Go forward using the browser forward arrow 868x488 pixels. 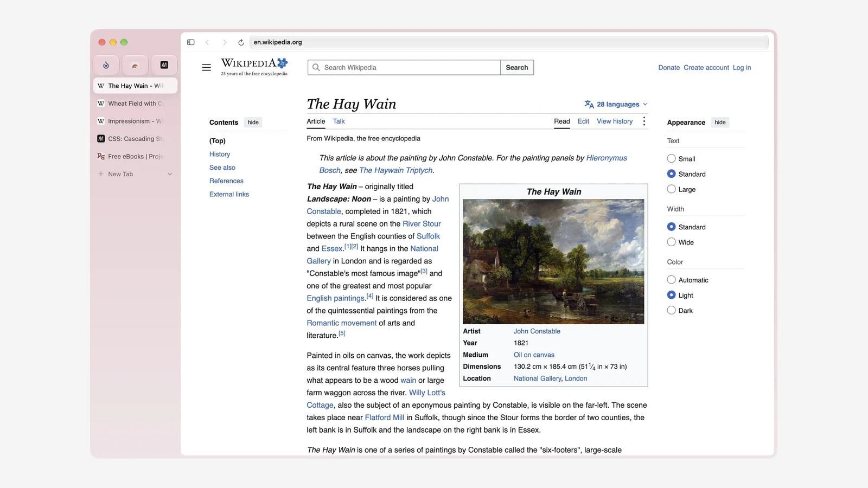(225, 42)
